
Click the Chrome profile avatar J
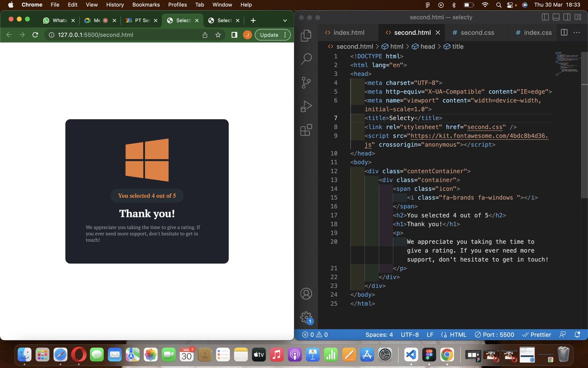248,35
